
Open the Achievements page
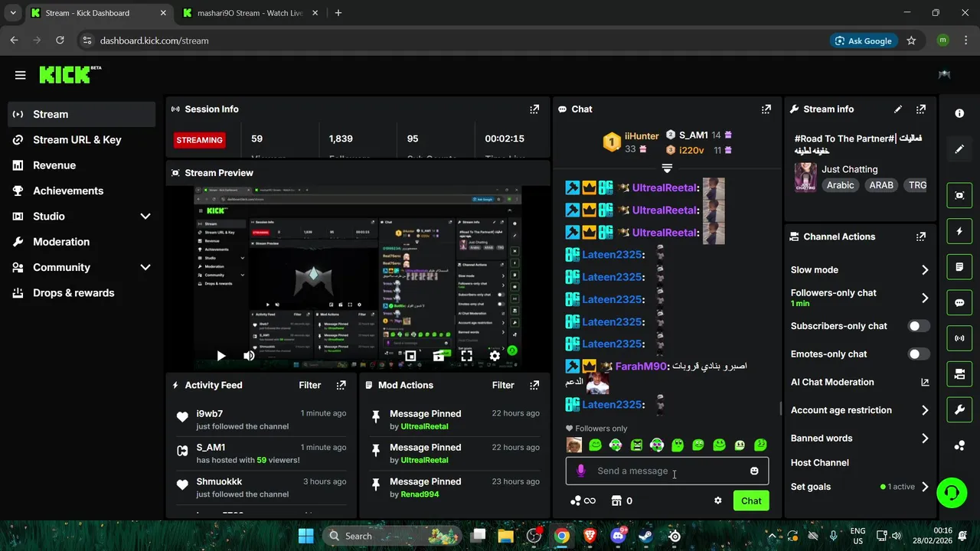pos(82,191)
